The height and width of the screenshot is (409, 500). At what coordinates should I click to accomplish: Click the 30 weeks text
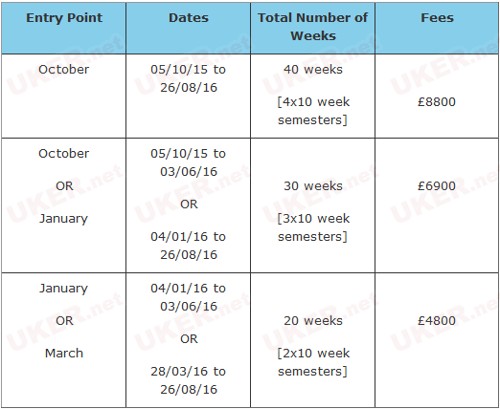click(x=313, y=186)
